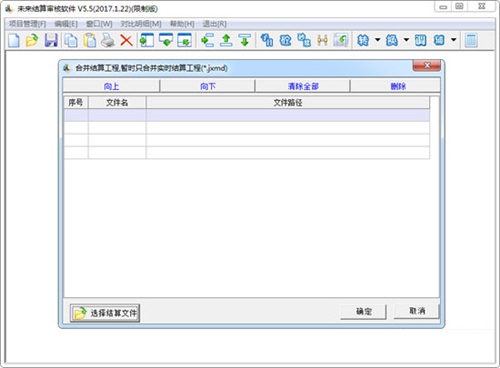Open the 窗口[W] menu
This screenshot has width=500, height=368.
pyautogui.click(x=99, y=24)
